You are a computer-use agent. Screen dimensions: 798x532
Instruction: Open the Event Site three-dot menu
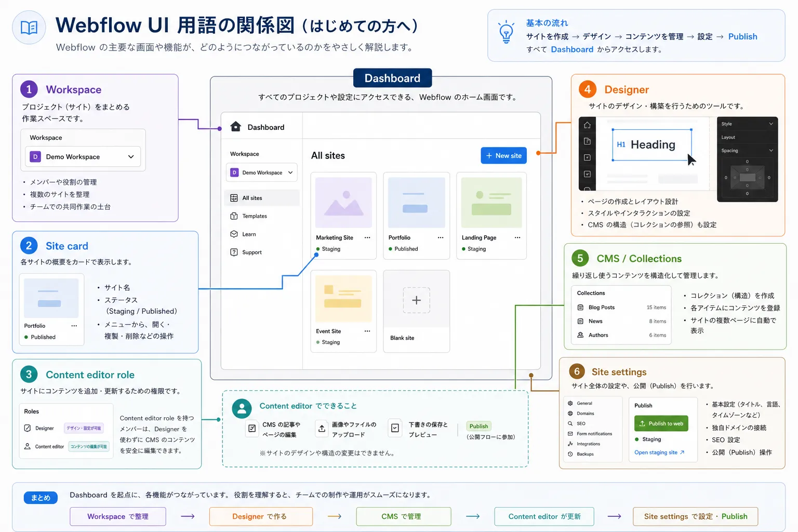point(367,331)
